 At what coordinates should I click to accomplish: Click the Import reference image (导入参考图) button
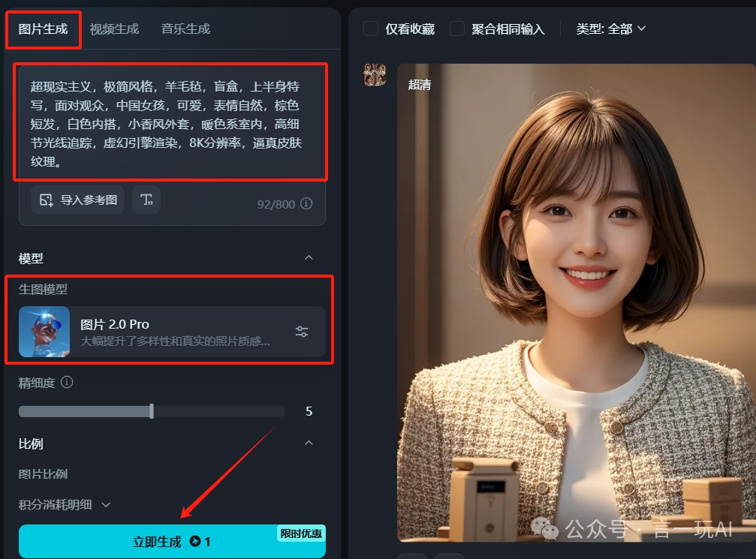(78, 200)
